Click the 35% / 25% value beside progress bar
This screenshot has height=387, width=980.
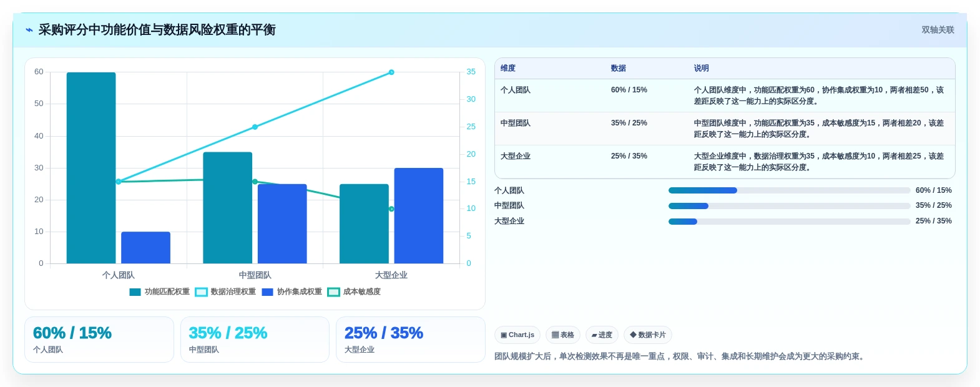(934, 206)
